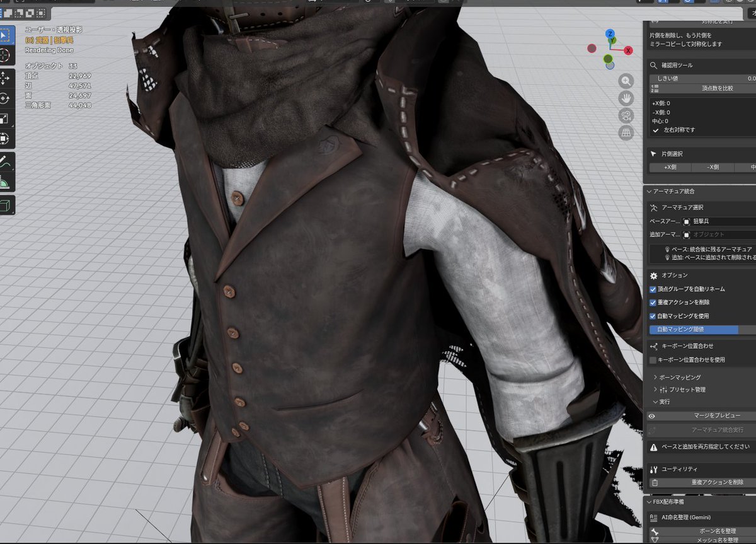Click the ユーザー・透視投影 view label
Screen dimensions: 756x544
(54, 30)
